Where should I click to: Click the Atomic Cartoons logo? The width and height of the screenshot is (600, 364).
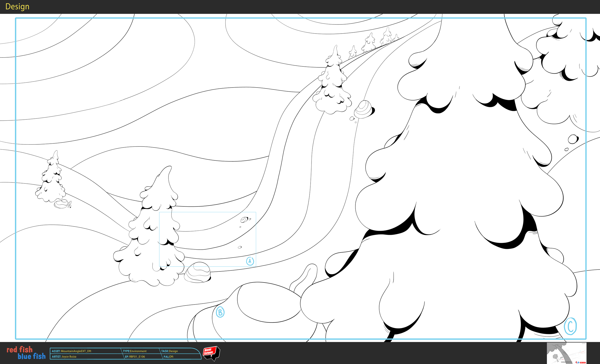tap(211, 353)
